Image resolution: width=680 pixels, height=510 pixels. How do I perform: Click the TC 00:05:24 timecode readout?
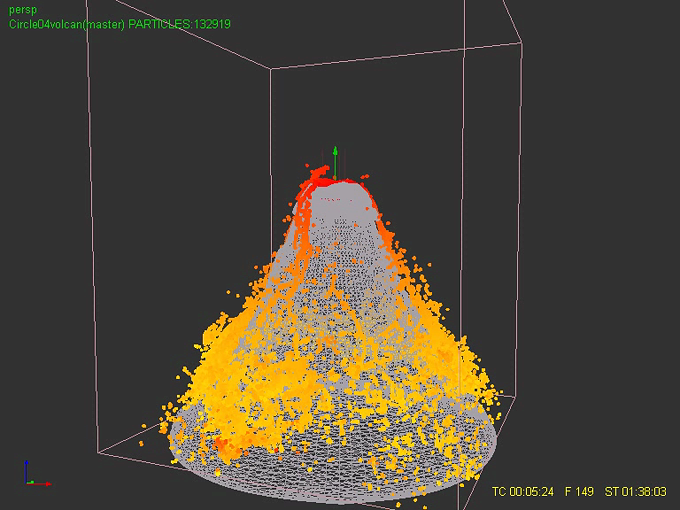coord(524,492)
